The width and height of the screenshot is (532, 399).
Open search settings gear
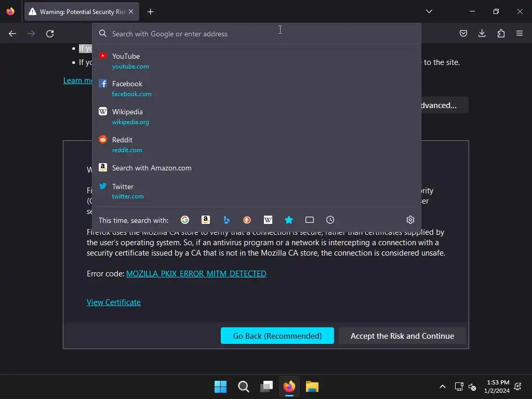[410, 220]
